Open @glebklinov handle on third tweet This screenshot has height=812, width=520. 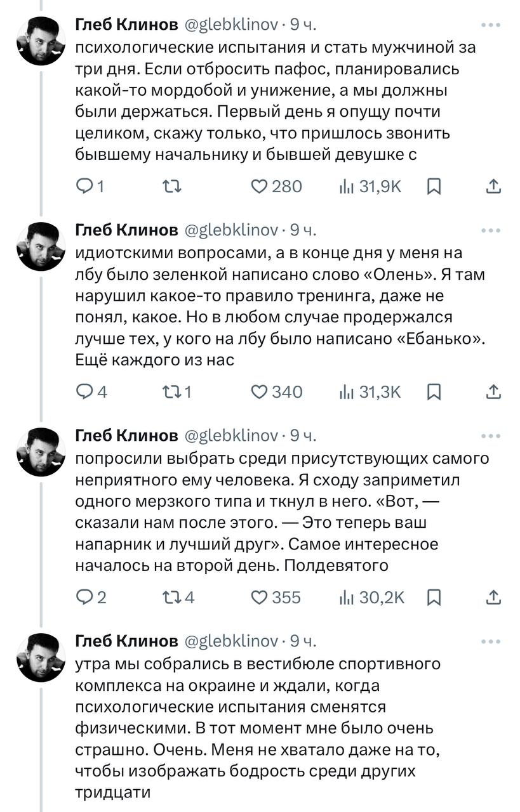(231, 435)
